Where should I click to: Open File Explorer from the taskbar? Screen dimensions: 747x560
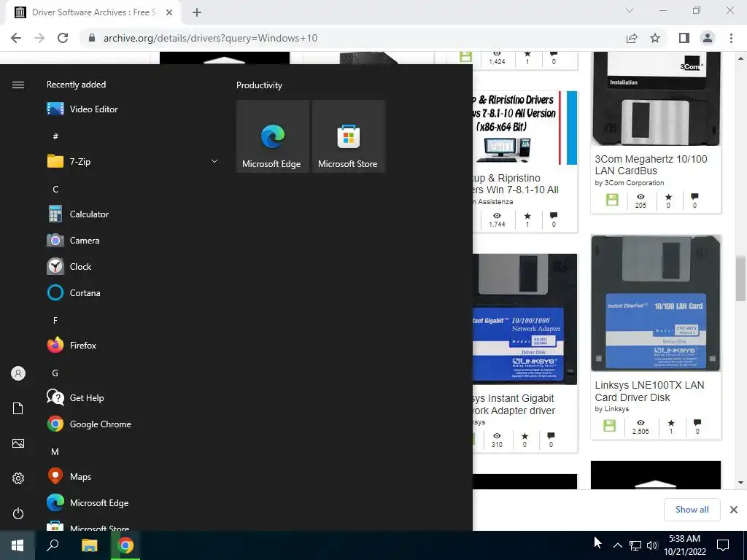click(x=89, y=545)
